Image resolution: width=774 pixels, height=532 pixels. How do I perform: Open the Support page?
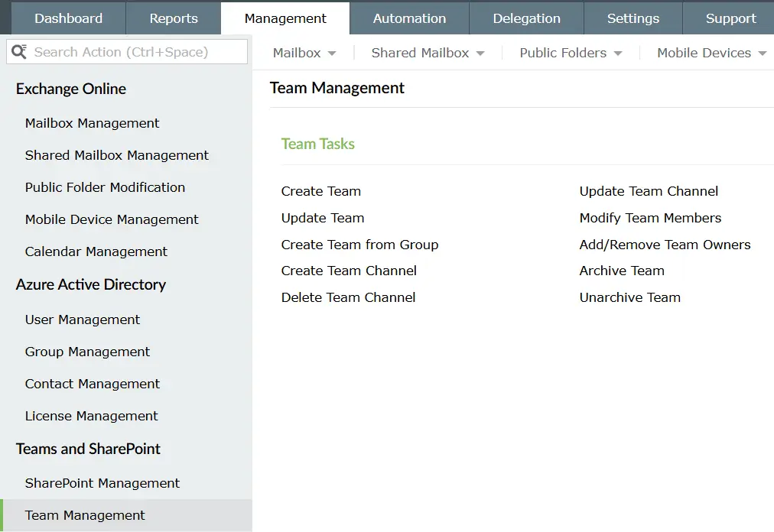[729, 18]
